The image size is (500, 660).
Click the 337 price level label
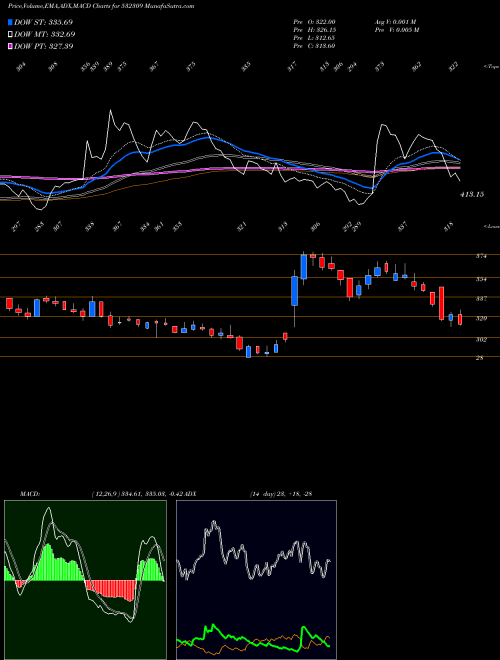point(481,298)
